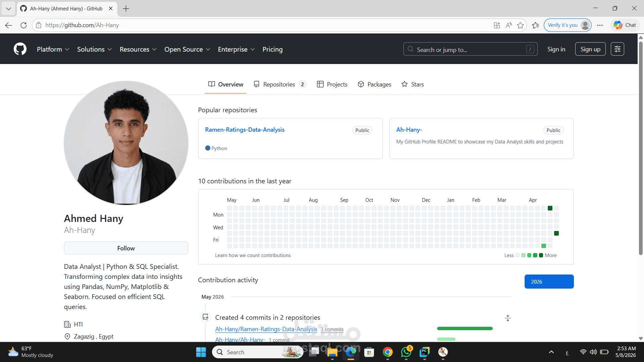Image resolution: width=644 pixels, height=362 pixels.
Task: Collapse the commits activity section icon
Action: 507,318
